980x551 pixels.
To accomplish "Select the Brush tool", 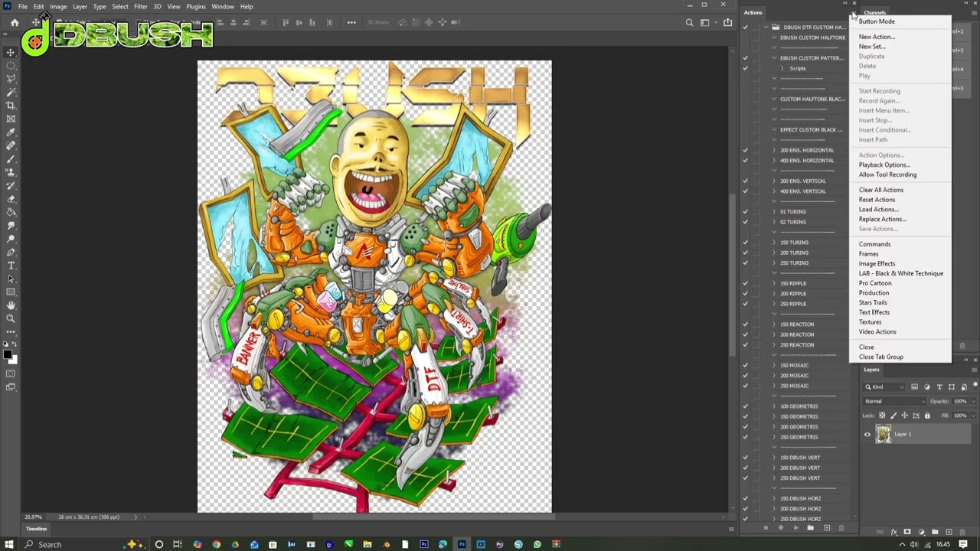I will (11, 158).
